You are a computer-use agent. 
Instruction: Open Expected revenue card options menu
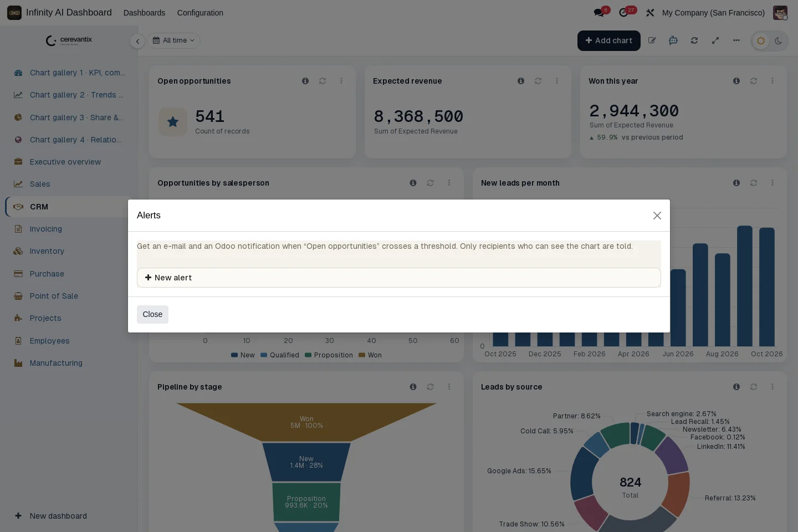tap(557, 81)
